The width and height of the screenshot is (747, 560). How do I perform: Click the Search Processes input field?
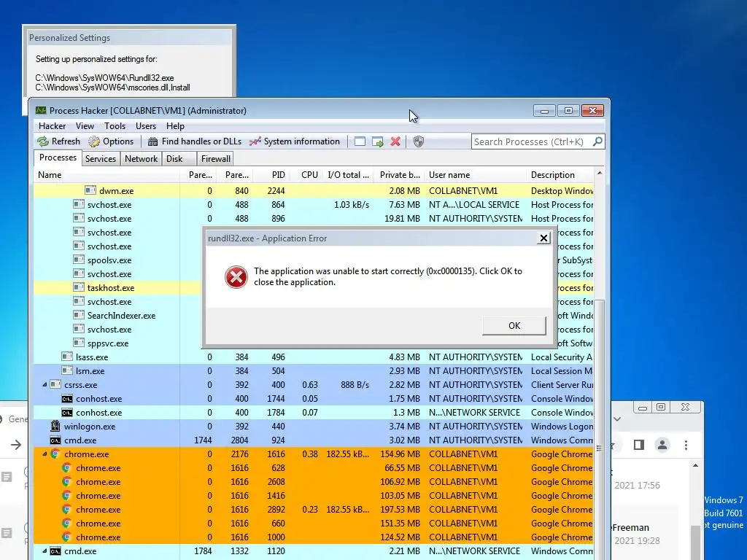(x=532, y=142)
